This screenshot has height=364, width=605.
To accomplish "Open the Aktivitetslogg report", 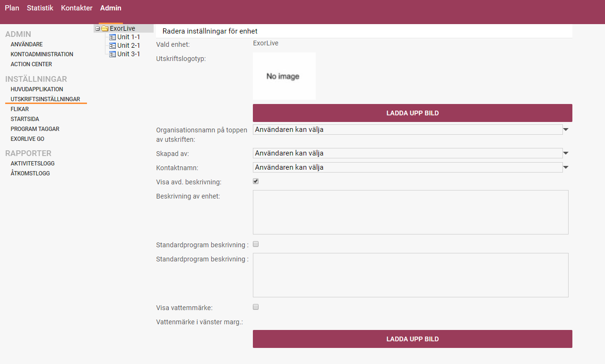I will click(x=33, y=164).
